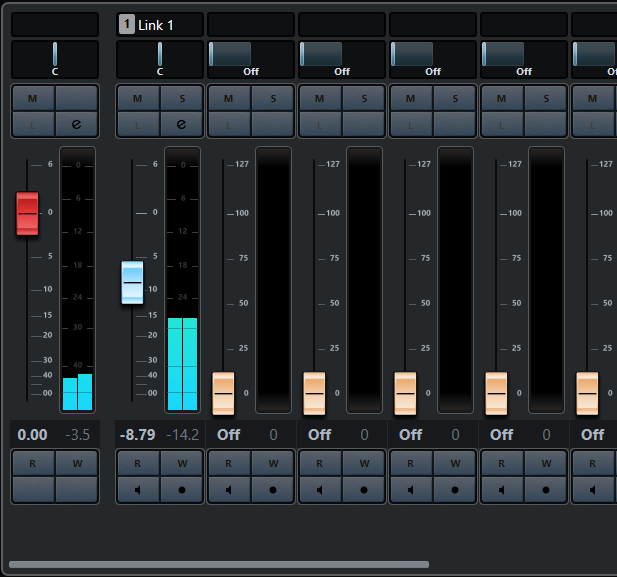This screenshot has width=617, height=577.
Task: Click the Link 1 group number badge
Action: point(127,24)
